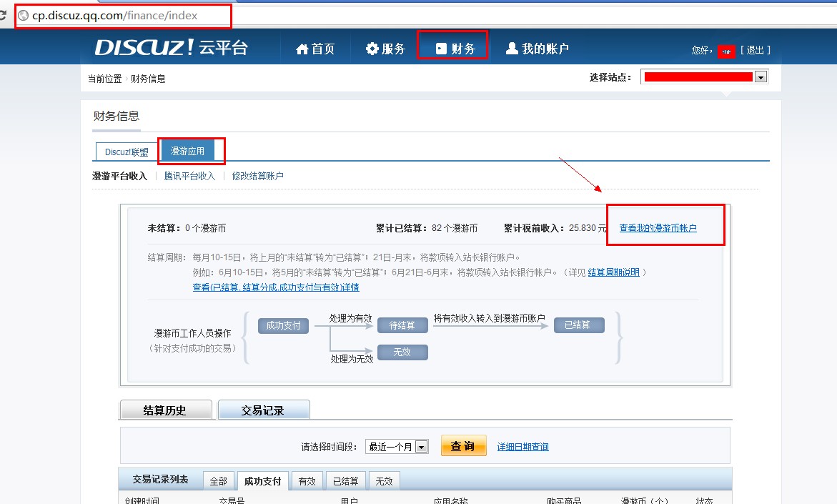This screenshot has width=837, height=504.
Task: Click the 财务信息 page heading
Action: [x=117, y=116]
